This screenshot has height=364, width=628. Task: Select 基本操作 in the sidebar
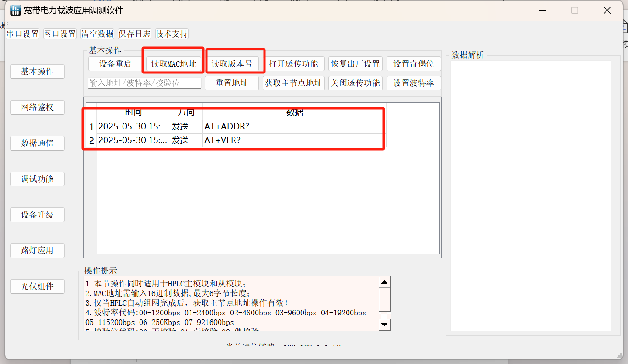tap(37, 71)
